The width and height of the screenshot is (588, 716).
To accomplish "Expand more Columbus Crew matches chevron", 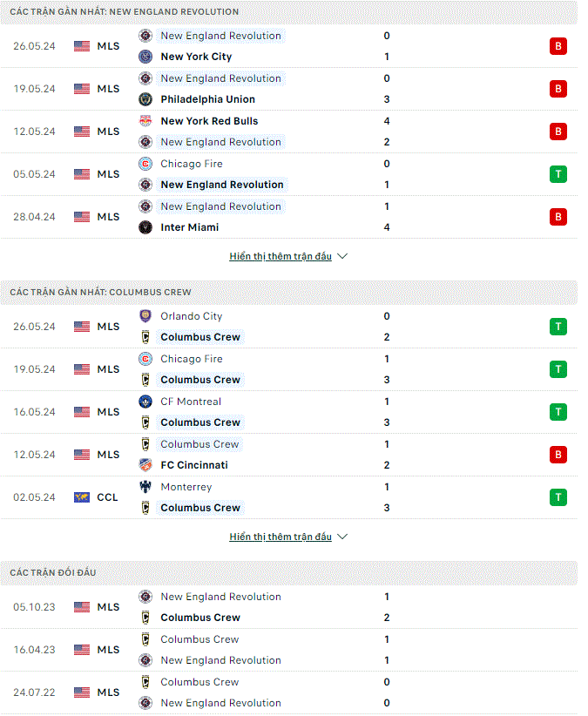I will click(x=342, y=537).
